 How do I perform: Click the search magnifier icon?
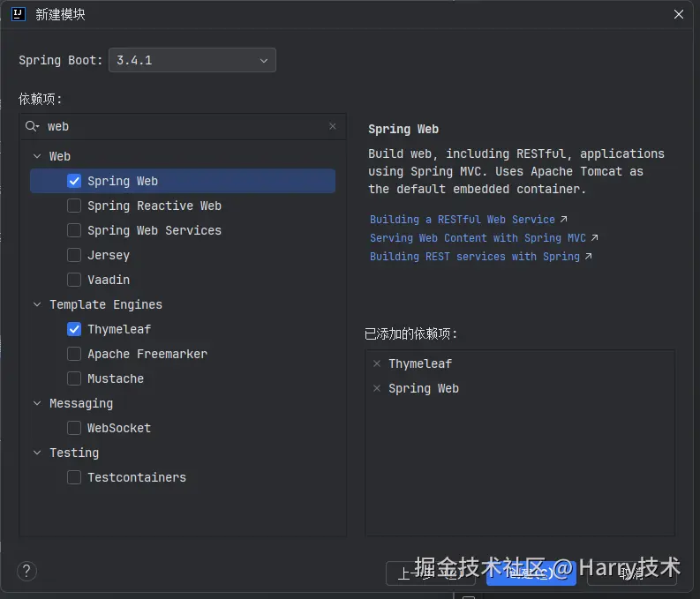[x=32, y=126]
